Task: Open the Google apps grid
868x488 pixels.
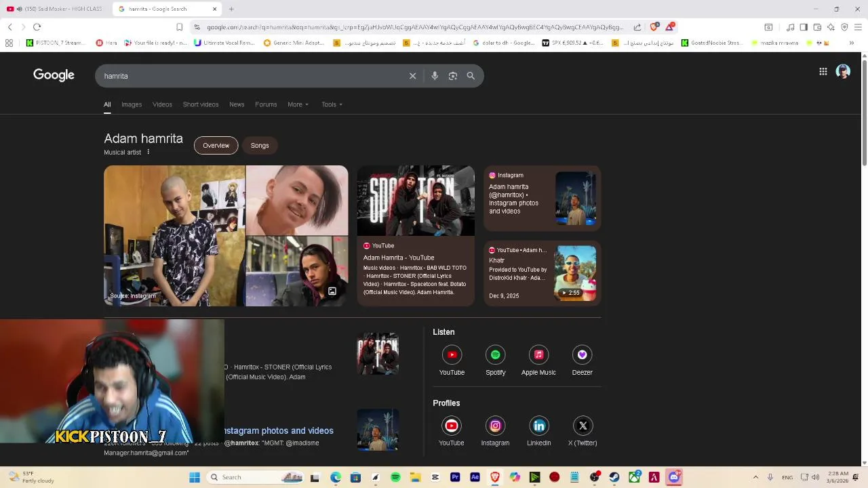Action: [823, 71]
